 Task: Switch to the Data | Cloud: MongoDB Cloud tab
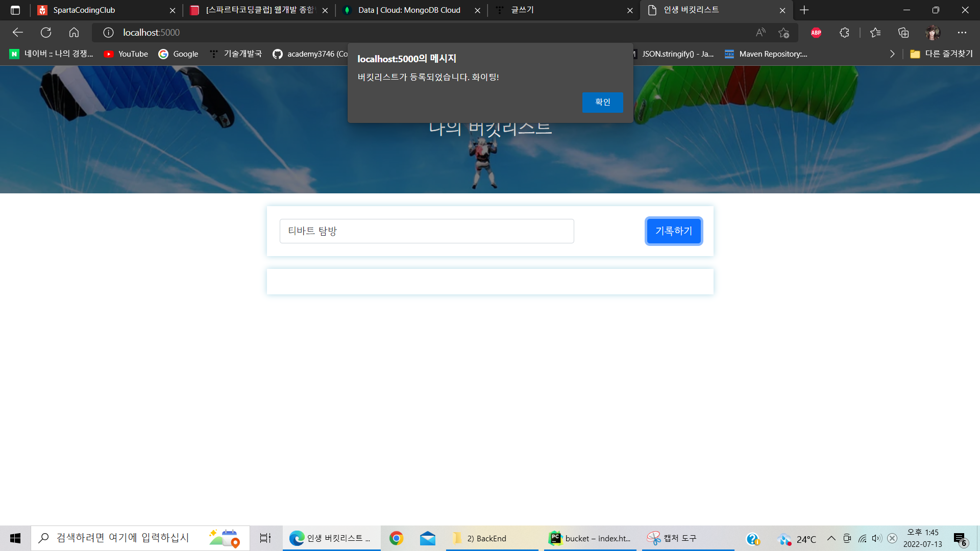click(x=409, y=10)
